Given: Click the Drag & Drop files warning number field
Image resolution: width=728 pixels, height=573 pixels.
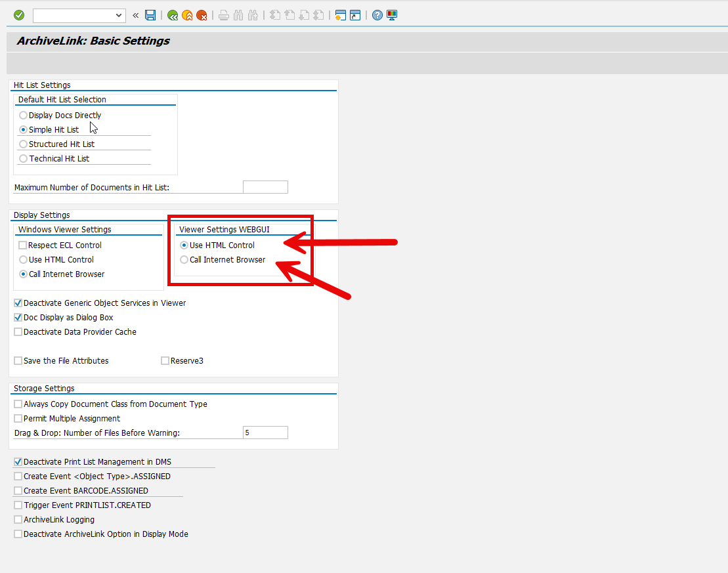Looking at the screenshot, I should pyautogui.click(x=265, y=433).
